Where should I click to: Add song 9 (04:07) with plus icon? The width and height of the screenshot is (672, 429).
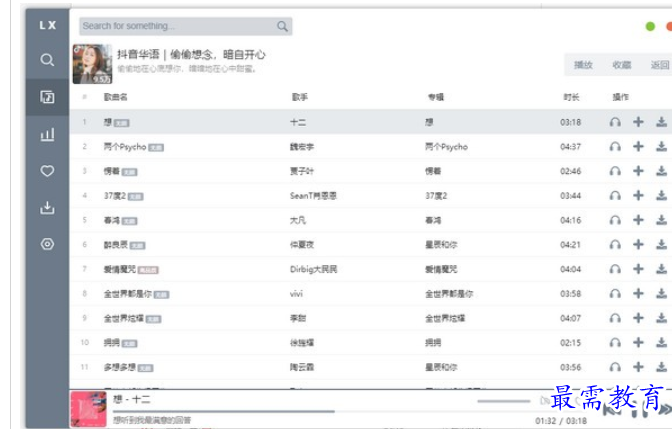tap(638, 318)
